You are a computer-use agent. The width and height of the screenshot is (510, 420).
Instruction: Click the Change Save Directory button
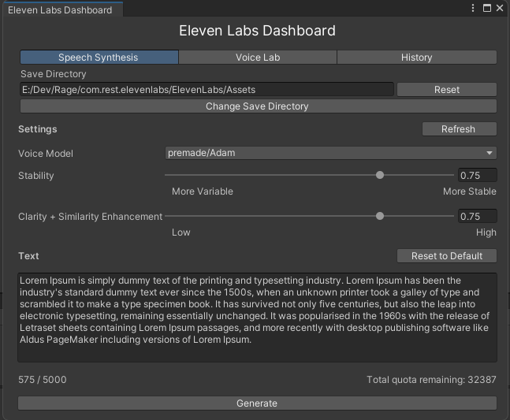coord(257,106)
